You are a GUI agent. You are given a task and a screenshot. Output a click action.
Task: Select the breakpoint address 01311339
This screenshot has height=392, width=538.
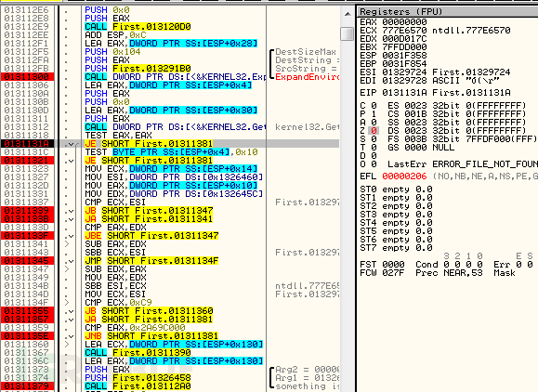click(27, 211)
